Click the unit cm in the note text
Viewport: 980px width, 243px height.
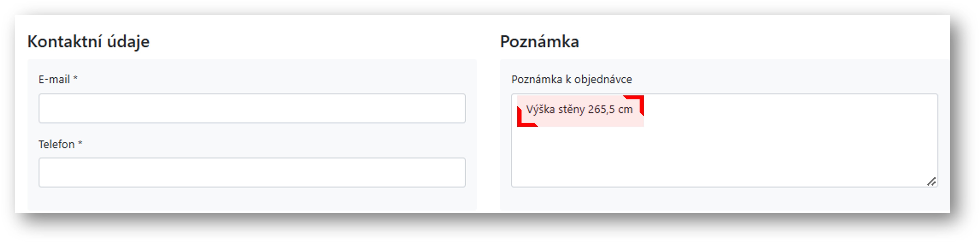(625, 110)
